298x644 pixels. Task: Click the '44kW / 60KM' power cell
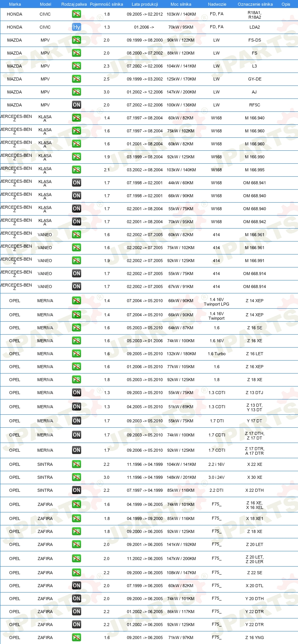(181, 183)
